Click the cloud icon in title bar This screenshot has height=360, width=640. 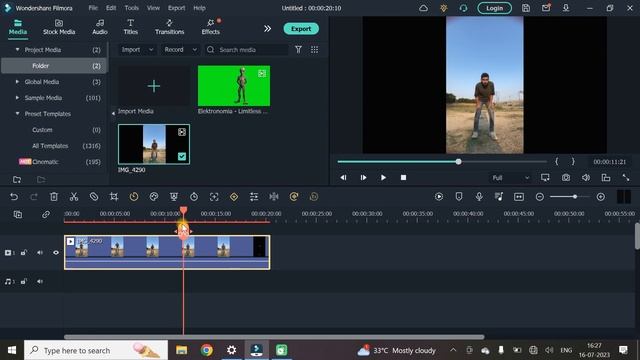coord(423,8)
